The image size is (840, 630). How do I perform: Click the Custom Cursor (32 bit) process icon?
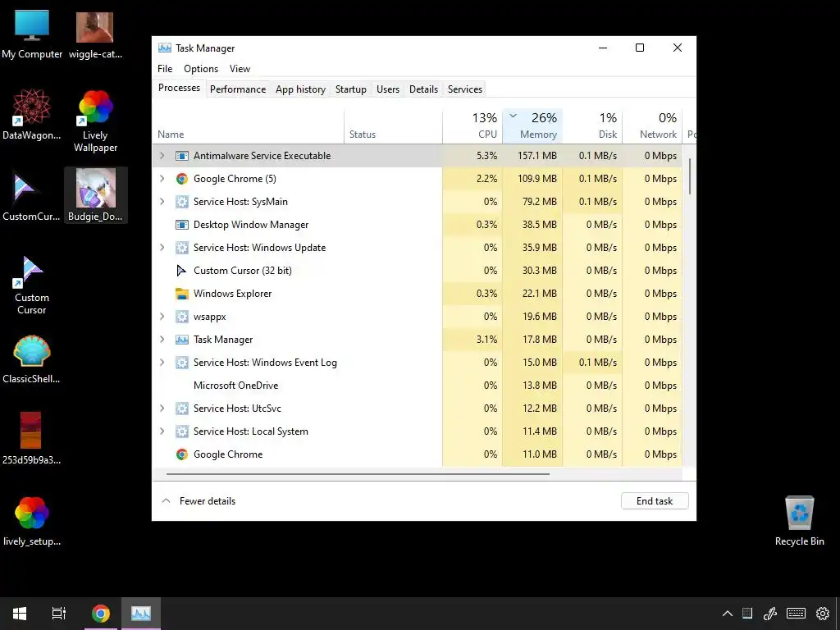[182, 271]
